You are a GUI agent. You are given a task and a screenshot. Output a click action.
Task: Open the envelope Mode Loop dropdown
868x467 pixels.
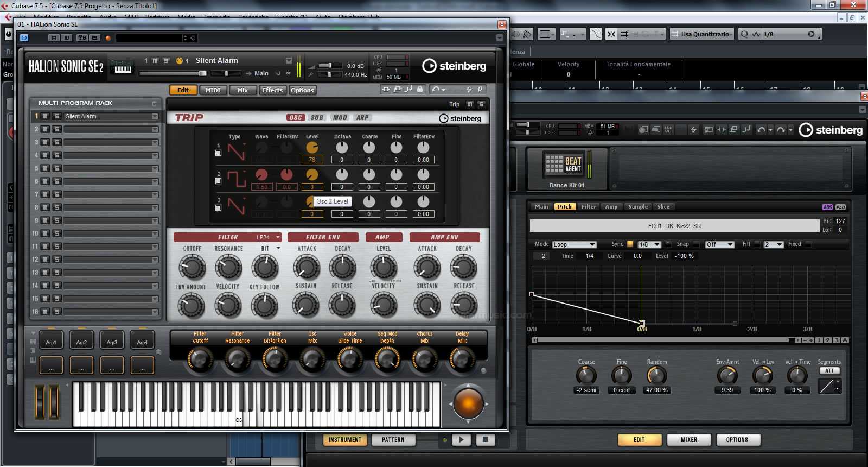pyautogui.click(x=575, y=244)
